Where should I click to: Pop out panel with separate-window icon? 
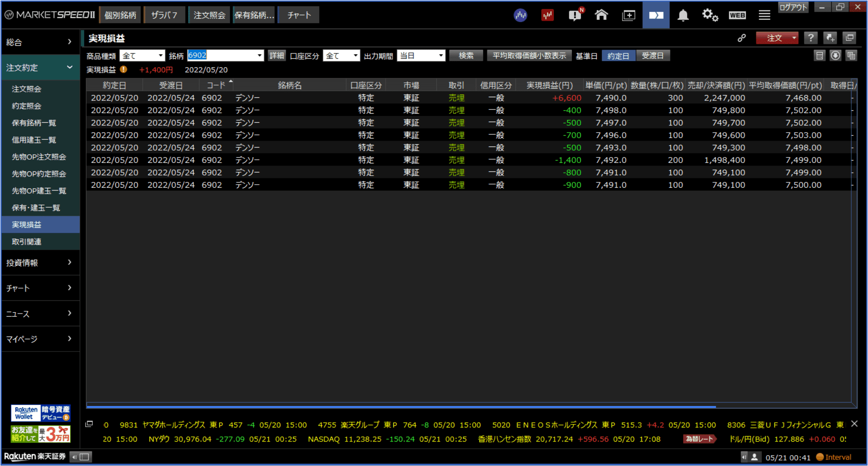pos(849,38)
